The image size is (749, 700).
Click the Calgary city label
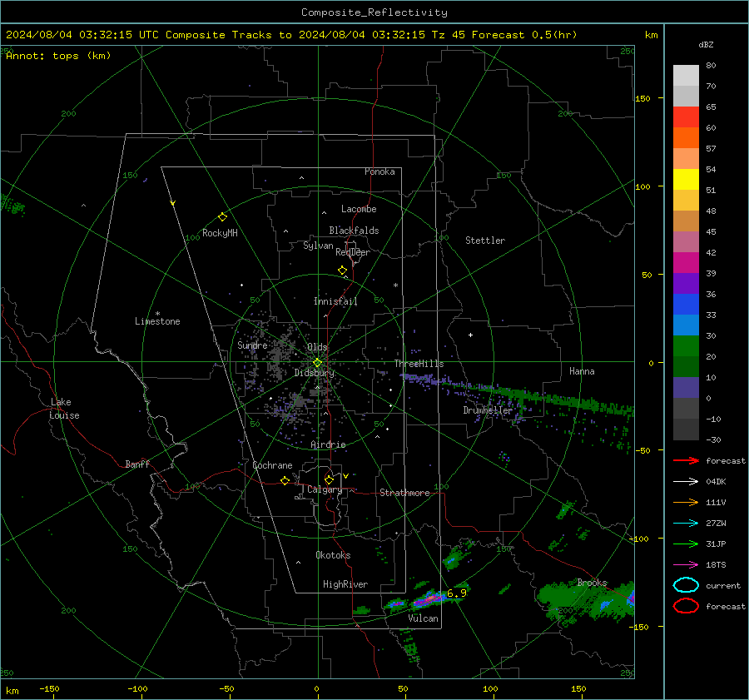(x=325, y=489)
